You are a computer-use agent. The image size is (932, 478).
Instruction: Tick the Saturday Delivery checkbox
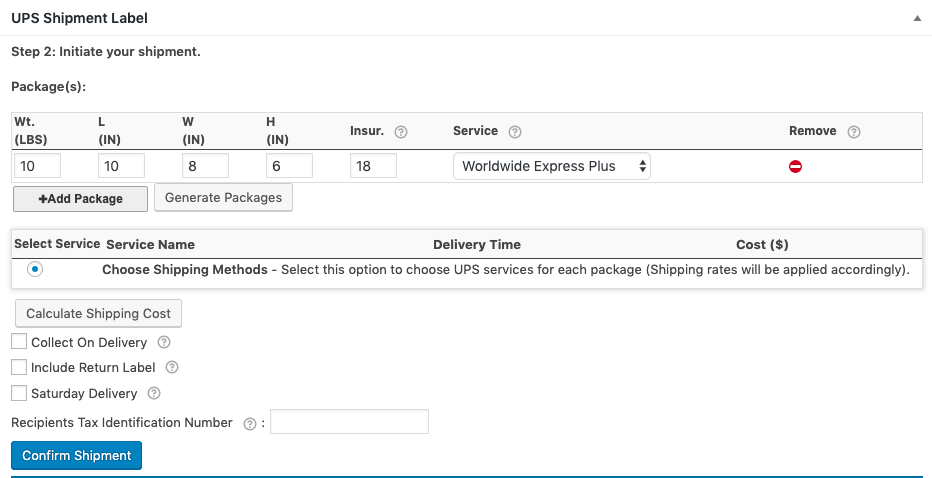point(19,392)
